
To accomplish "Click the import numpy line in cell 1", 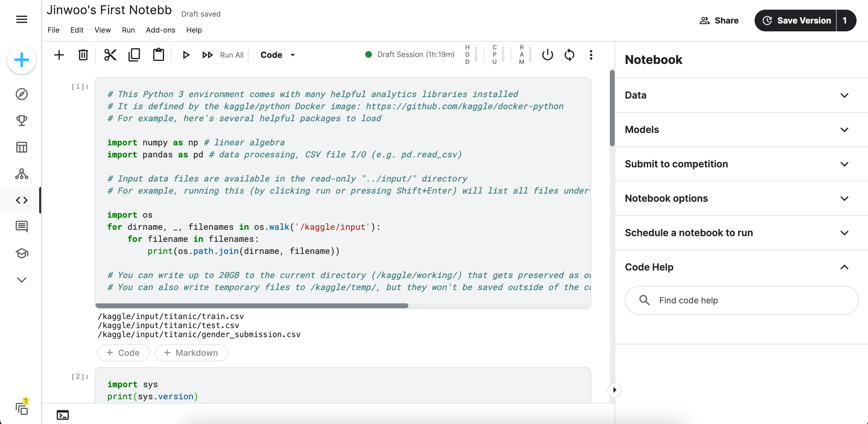I will click(196, 143).
